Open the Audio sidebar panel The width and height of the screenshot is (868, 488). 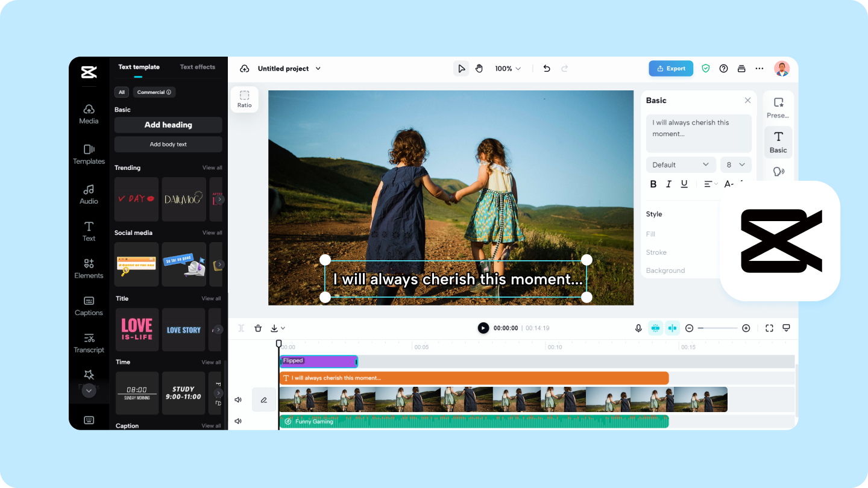tap(89, 194)
